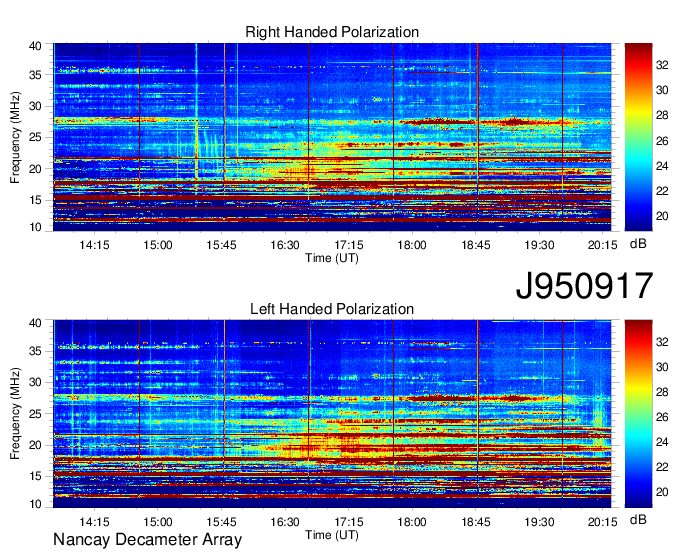Click 10 MHz tick on Right Handed plot
The image size is (680, 552).
coord(35,227)
